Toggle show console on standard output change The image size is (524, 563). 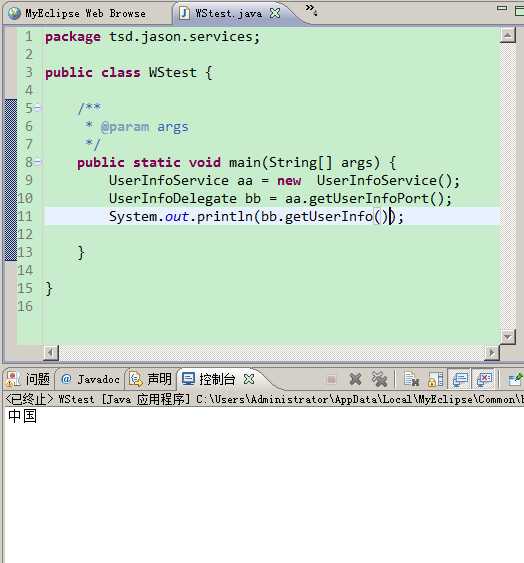tap(460, 379)
